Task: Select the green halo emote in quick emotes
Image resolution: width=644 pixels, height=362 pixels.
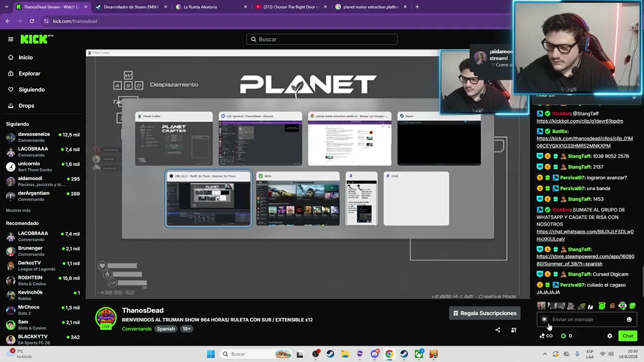Action: click(602, 306)
